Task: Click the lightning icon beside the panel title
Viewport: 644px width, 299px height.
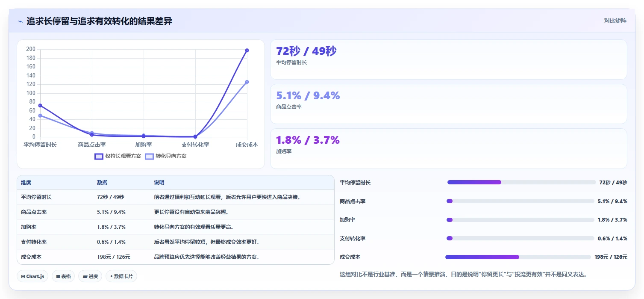Action: [x=20, y=21]
